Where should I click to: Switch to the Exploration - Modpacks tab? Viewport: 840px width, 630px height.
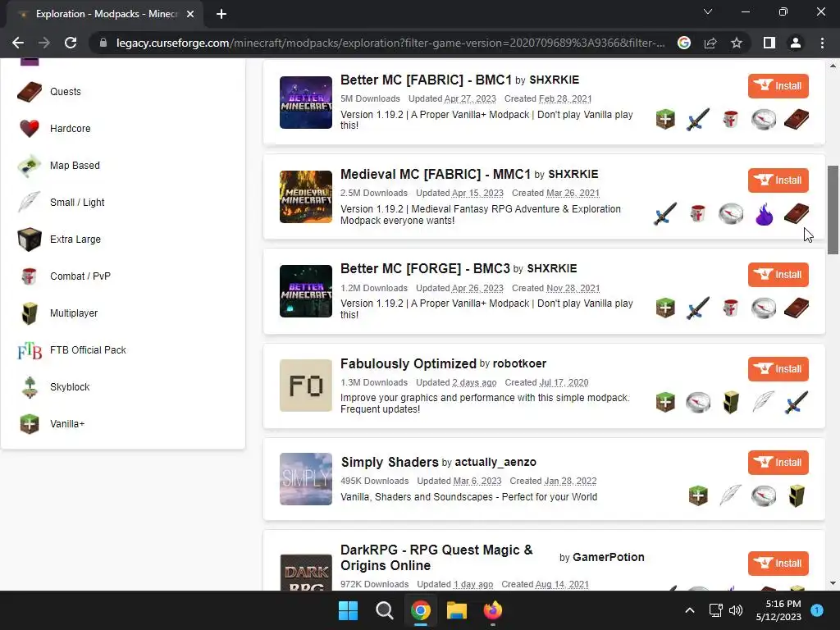click(x=104, y=14)
